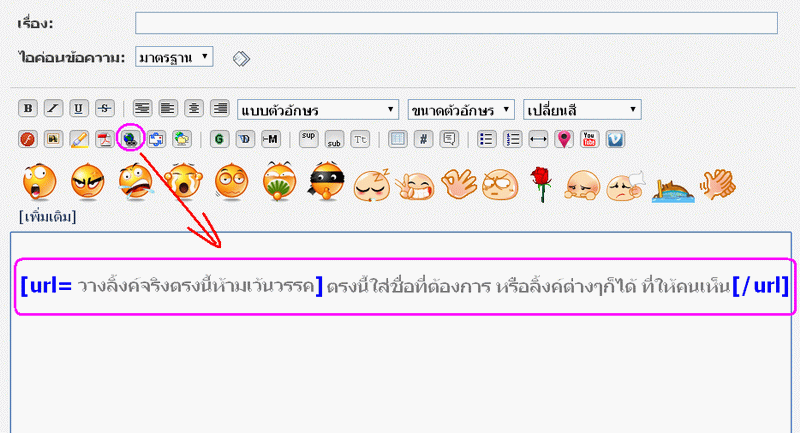Insert tissue wiping tears emoticon

626,186
